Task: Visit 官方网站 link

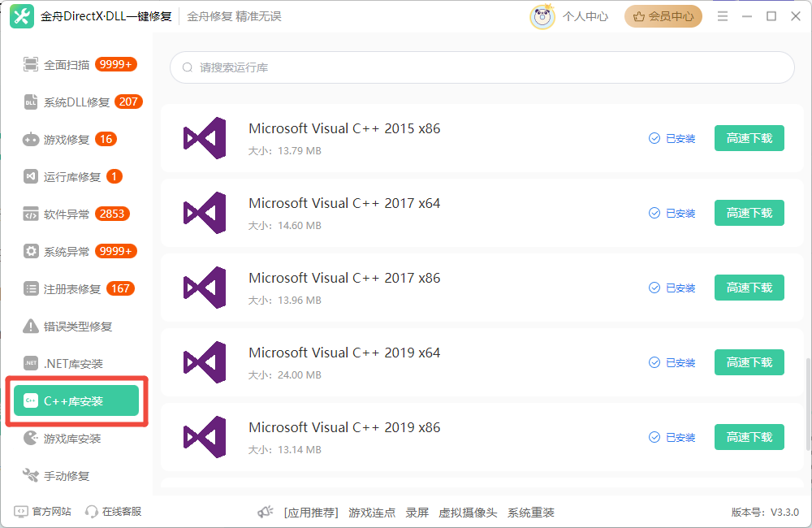Action: click(51, 512)
